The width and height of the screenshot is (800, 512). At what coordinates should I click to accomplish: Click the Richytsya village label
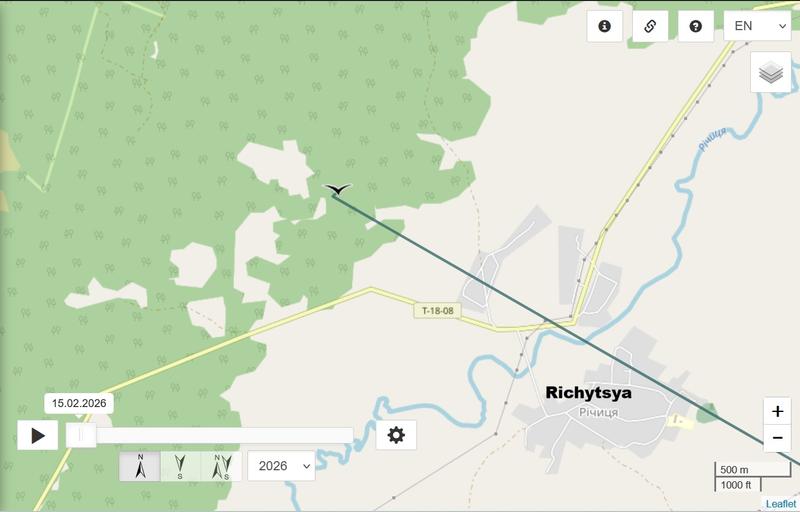[588, 393]
